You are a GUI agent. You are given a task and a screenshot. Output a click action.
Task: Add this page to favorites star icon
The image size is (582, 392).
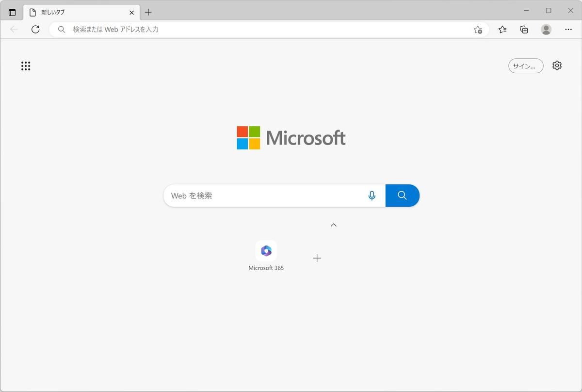point(478,30)
